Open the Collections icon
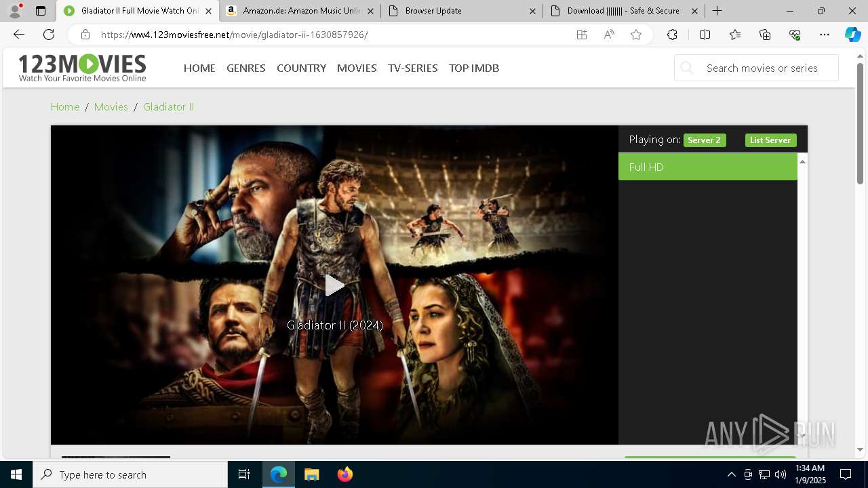 [765, 35]
